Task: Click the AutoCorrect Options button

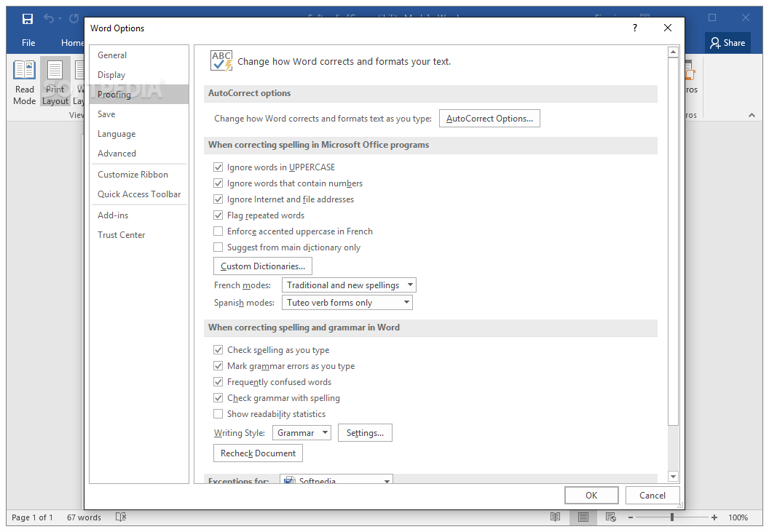Action: (x=489, y=119)
